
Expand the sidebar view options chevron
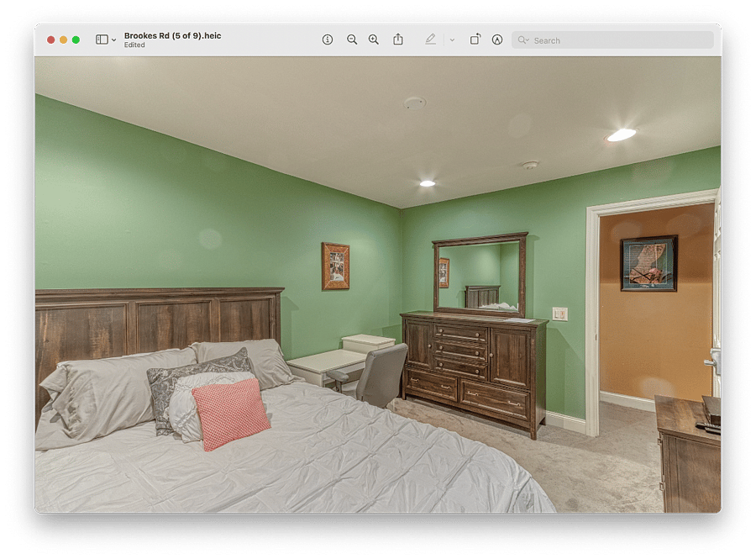[113, 40]
